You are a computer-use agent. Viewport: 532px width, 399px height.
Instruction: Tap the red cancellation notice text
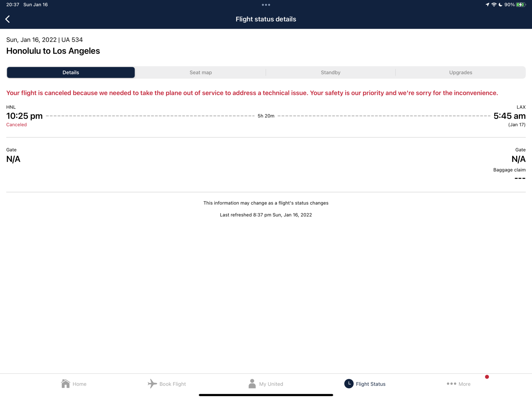(x=252, y=93)
